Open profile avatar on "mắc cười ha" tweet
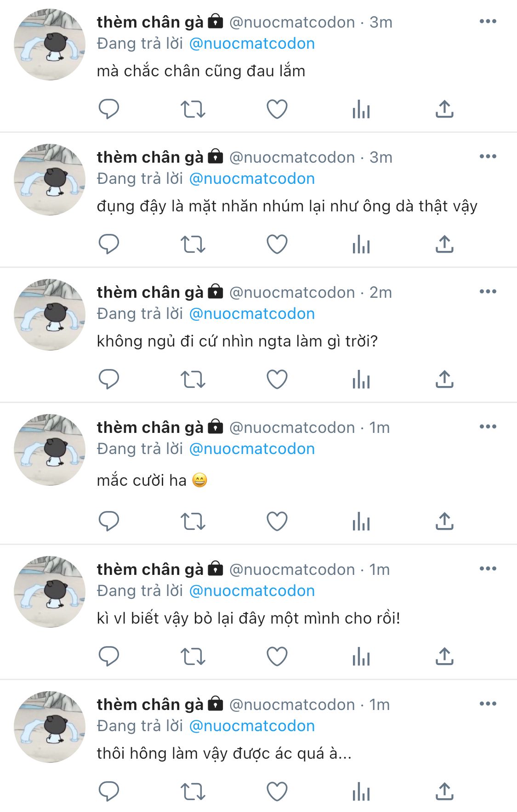Viewport: 517px width, 812px height. (50, 450)
